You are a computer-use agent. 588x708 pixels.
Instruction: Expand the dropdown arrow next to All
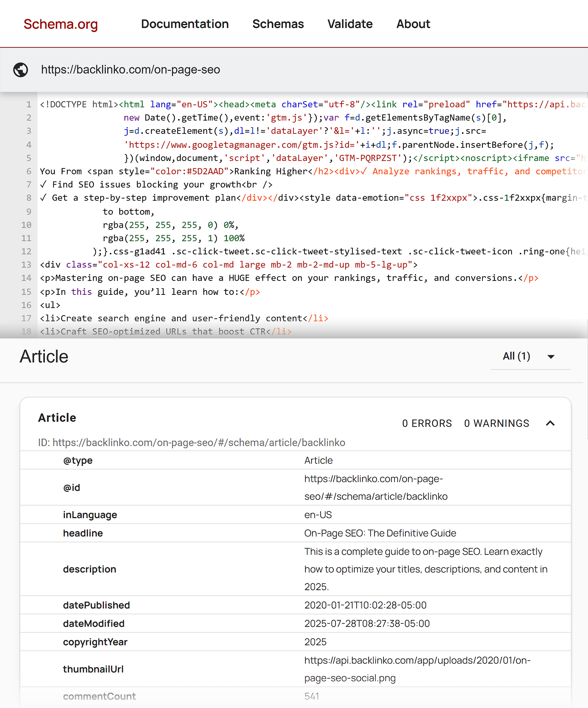(551, 356)
